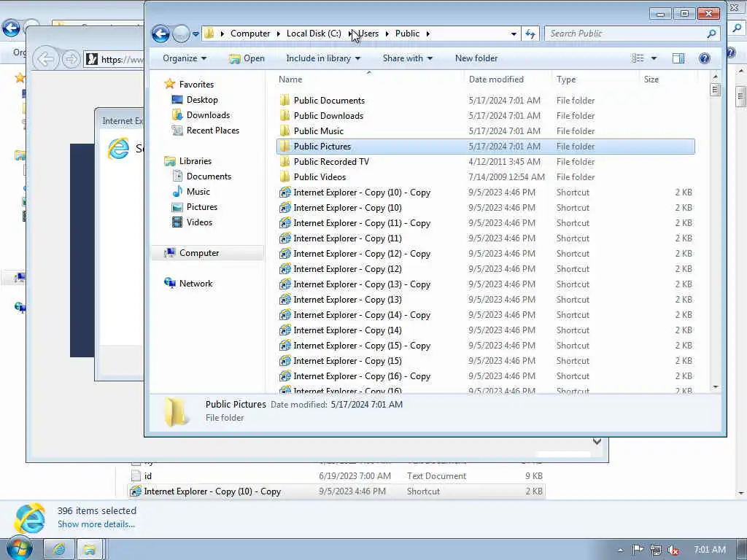Click Users in the address breadcrumb
Screen dimensions: 747x560
click(368, 34)
